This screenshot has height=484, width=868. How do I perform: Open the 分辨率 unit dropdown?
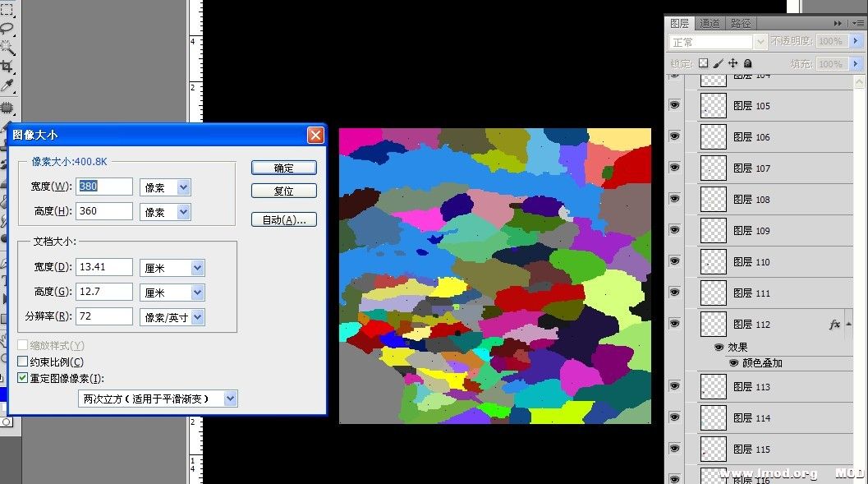pos(197,316)
